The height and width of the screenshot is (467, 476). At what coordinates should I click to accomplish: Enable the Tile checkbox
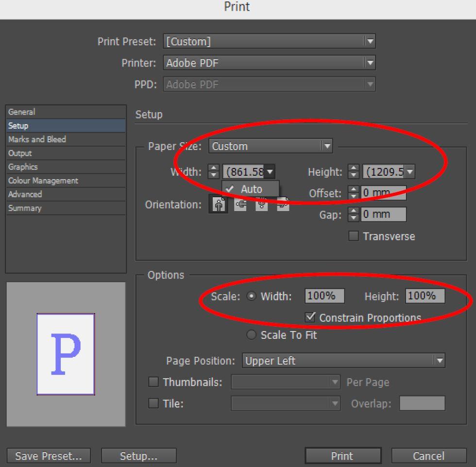[153, 403]
